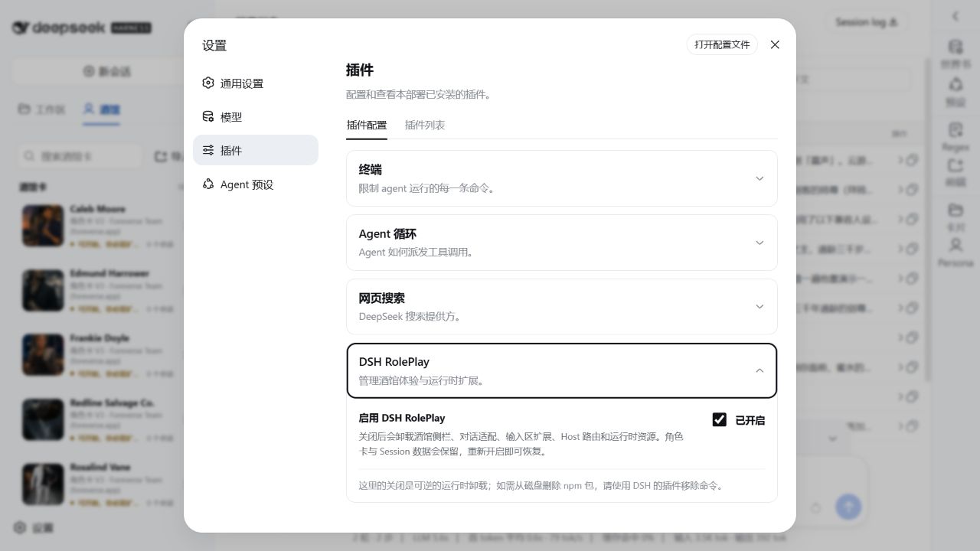
Task: Click Redline Salvage Co. card name in background
Action: [x=112, y=403]
